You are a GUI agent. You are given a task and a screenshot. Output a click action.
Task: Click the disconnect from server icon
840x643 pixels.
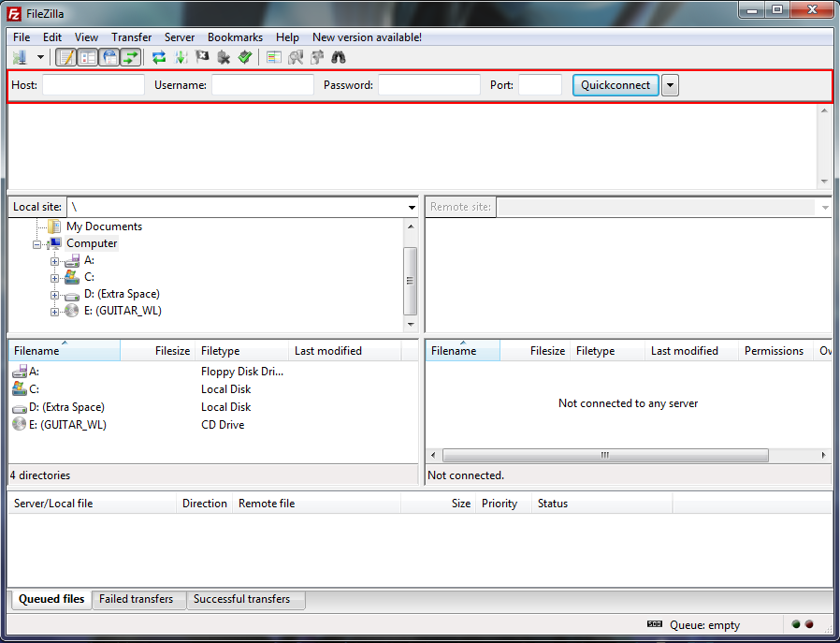[224, 57]
